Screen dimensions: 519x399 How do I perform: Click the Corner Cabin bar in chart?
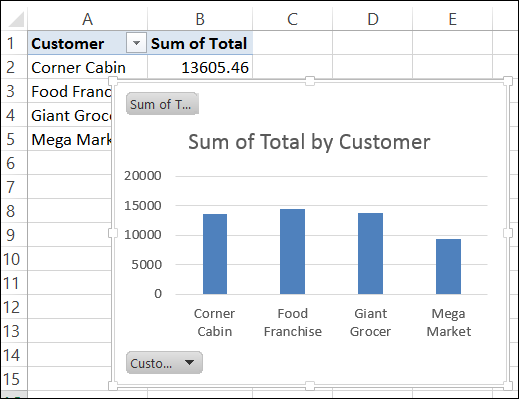tap(215, 254)
